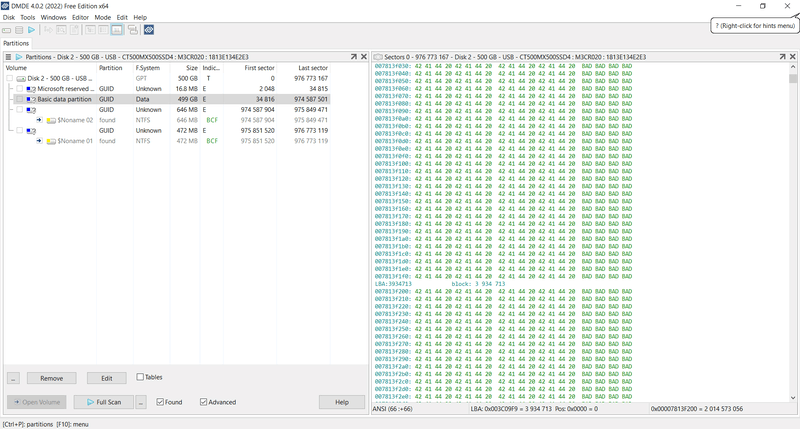
Task: Click the hex editor scrollbar up arrow
Action: click(x=793, y=67)
